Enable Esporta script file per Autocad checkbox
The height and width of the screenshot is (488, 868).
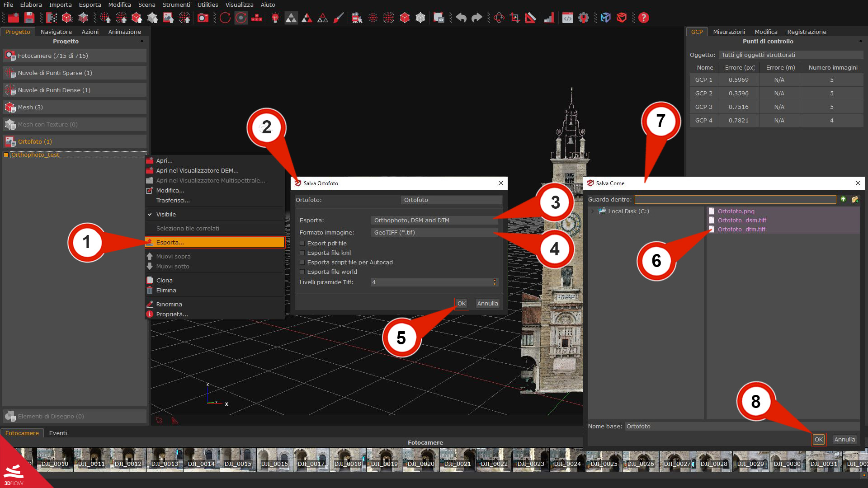(302, 262)
